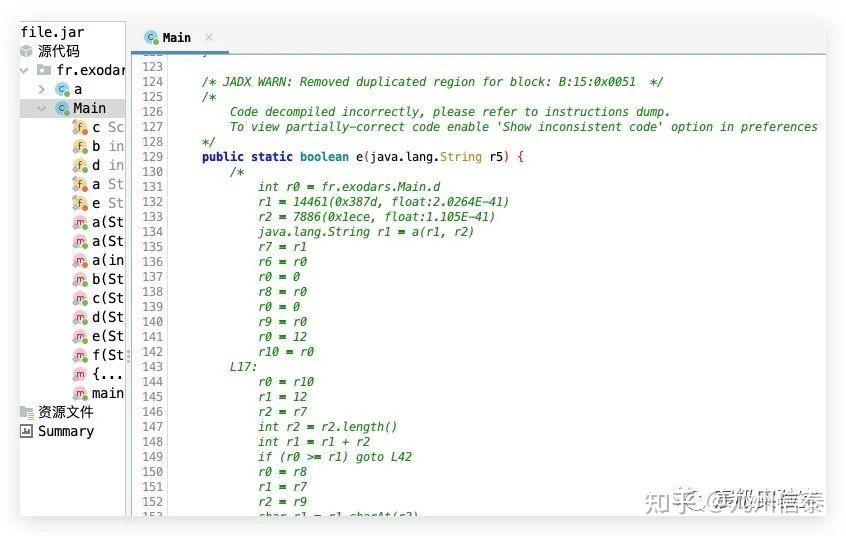Image resolution: width=846 pixels, height=536 pixels.
Task: Click the method icon of d(St
Action: 80,317
